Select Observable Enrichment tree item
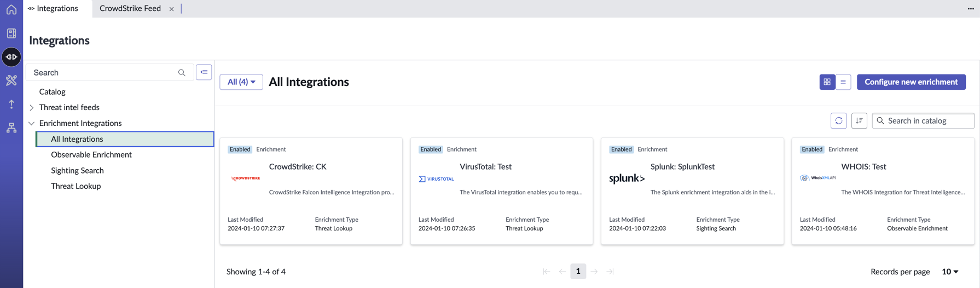This screenshot has height=288, width=980. click(x=91, y=155)
